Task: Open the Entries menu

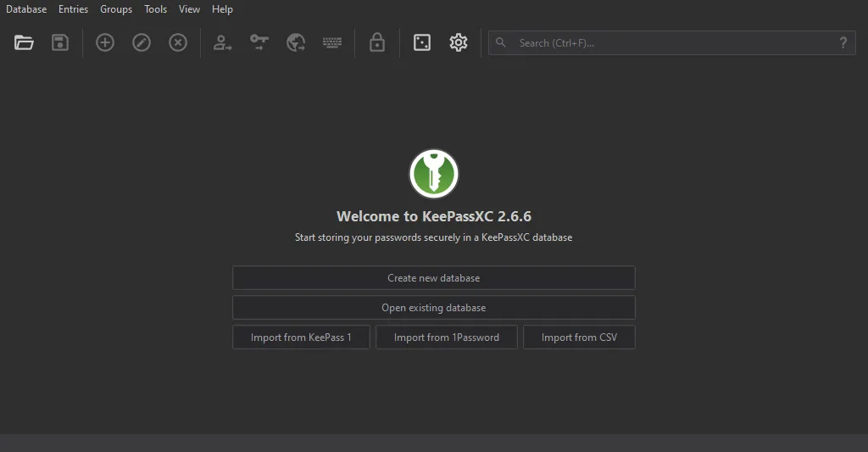Action: point(73,9)
